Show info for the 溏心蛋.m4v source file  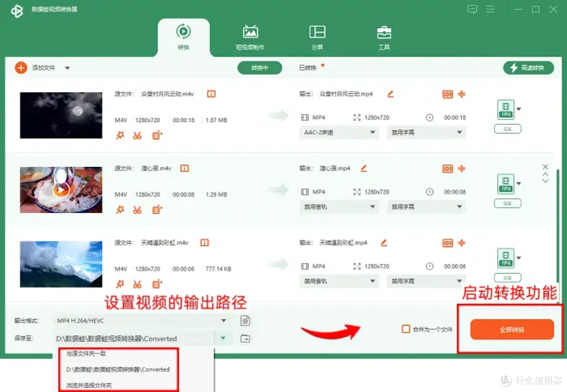point(184,168)
